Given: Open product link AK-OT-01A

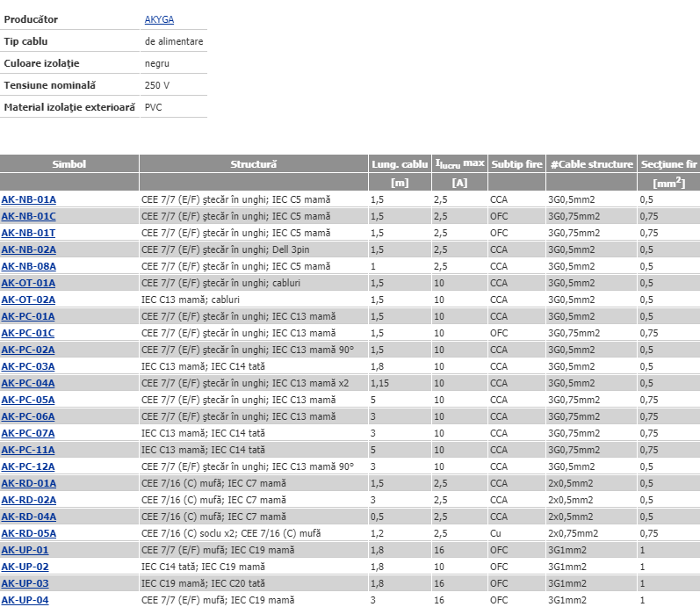Looking at the screenshot, I should coord(28,283).
